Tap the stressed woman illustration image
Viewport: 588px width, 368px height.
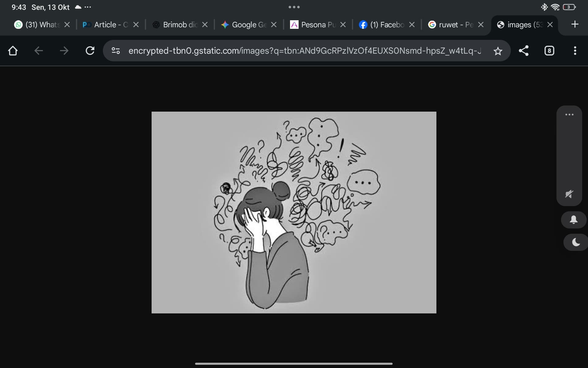[294, 212]
